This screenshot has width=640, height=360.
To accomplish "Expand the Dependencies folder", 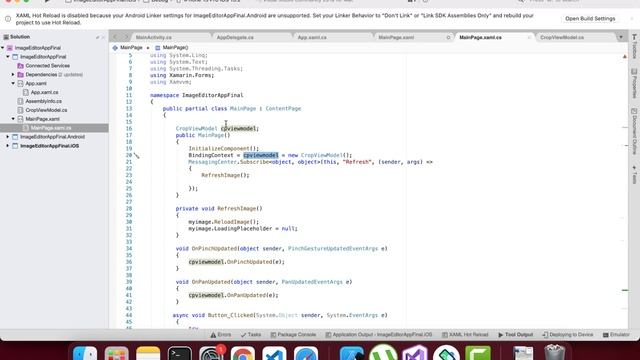I will (13, 75).
